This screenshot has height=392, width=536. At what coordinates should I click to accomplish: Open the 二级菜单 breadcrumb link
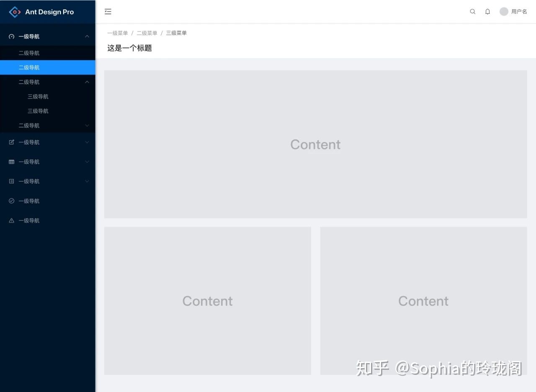tap(147, 33)
